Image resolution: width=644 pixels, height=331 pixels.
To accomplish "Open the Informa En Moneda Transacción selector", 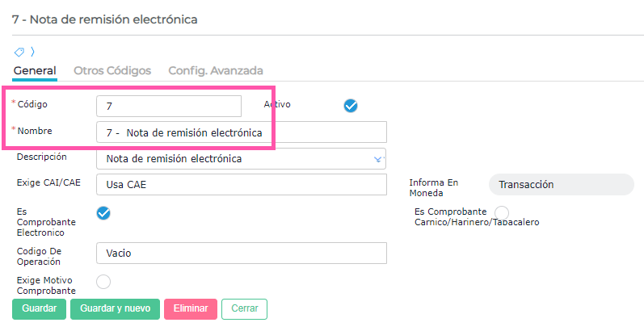I will [561, 184].
